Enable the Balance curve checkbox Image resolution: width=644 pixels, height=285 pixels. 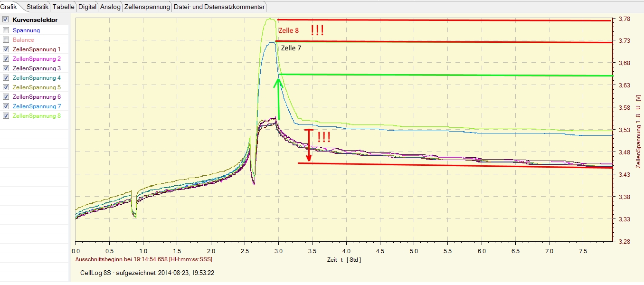[x=6, y=40]
